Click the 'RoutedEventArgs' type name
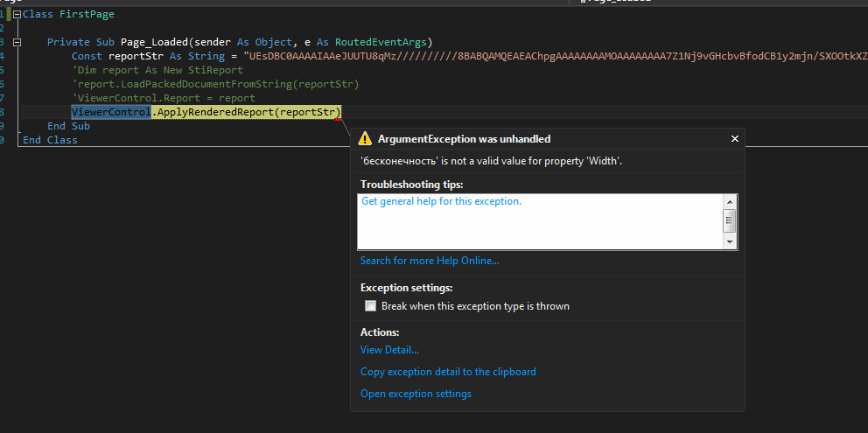 381,42
